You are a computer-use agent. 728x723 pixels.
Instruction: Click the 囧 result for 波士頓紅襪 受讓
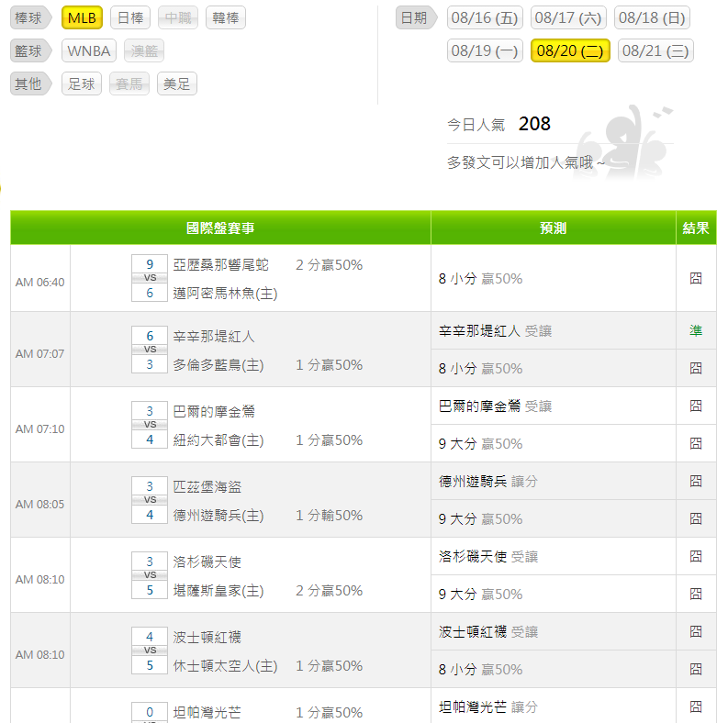click(x=696, y=631)
